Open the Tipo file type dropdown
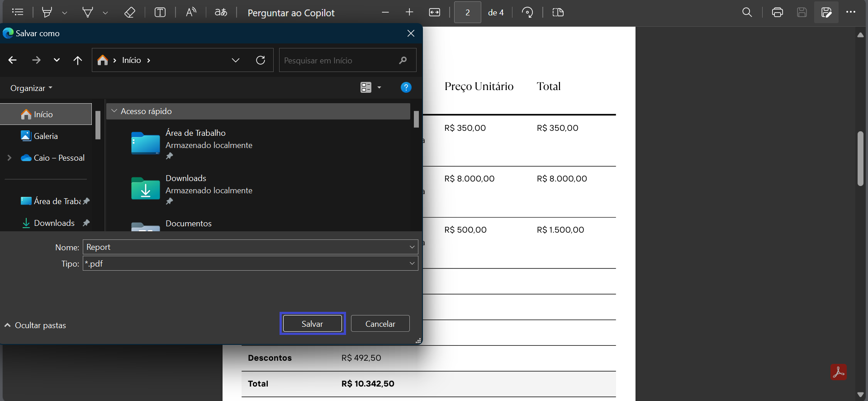This screenshot has height=401, width=868. [x=412, y=263]
